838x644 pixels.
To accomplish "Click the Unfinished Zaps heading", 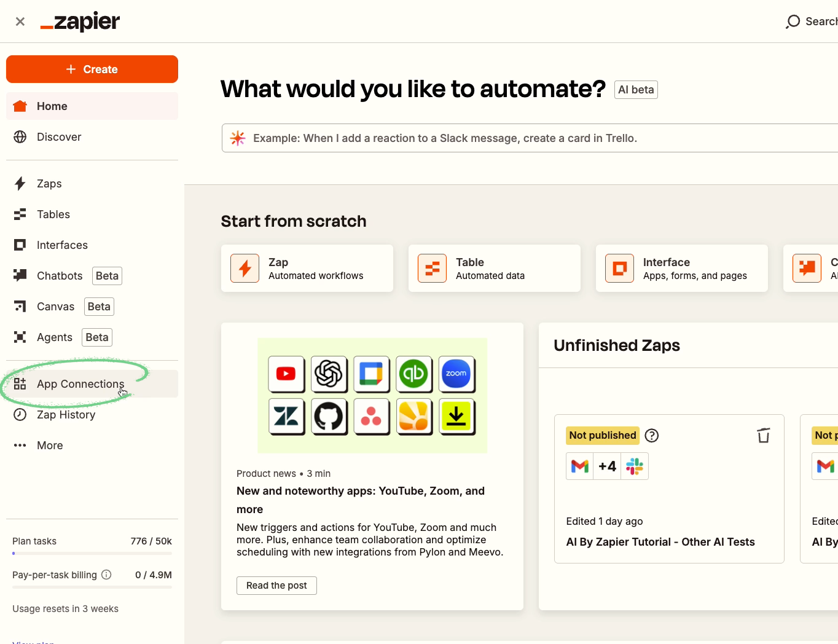I will click(x=617, y=345).
